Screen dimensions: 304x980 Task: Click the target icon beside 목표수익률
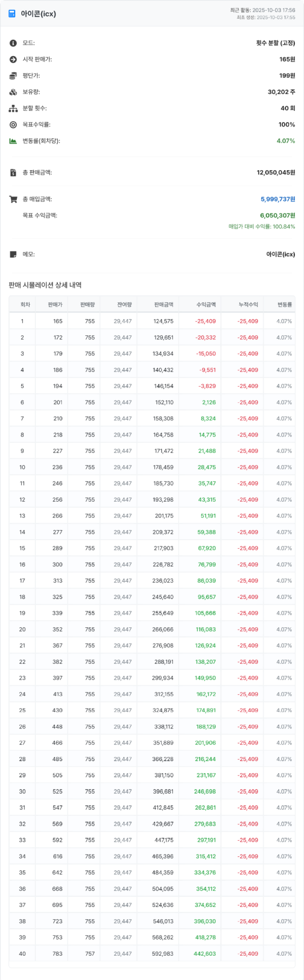(x=12, y=124)
